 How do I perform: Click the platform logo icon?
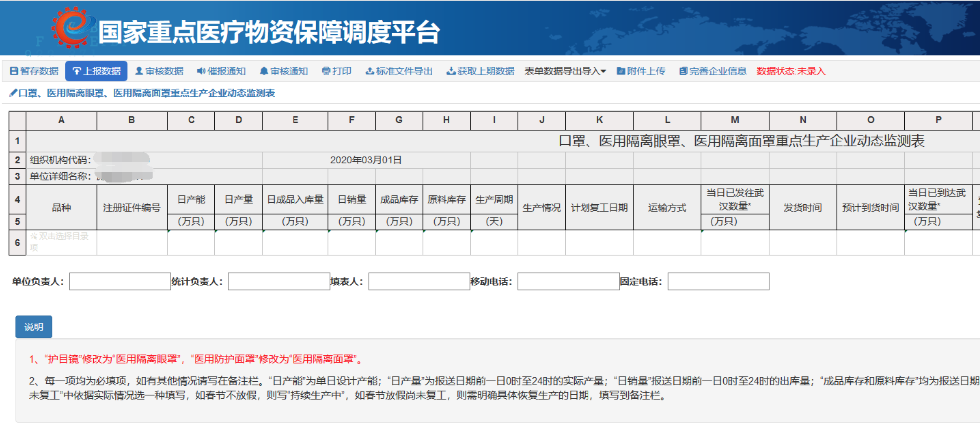point(74,27)
